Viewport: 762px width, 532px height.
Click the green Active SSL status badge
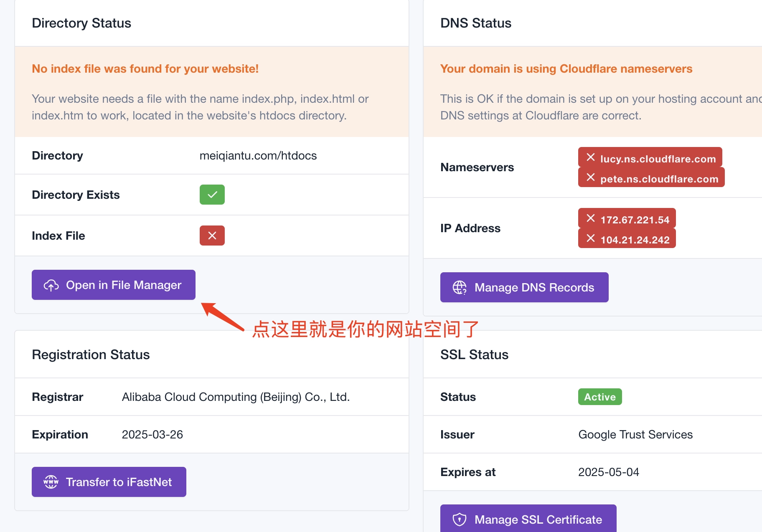(x=599, y=397)
